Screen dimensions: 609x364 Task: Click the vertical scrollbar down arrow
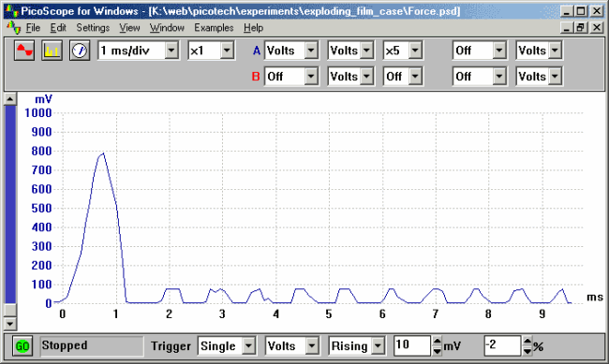10,323
